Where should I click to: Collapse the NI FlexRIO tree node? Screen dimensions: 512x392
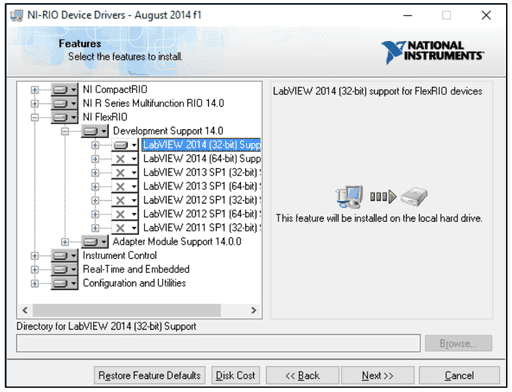coord(35,117)
